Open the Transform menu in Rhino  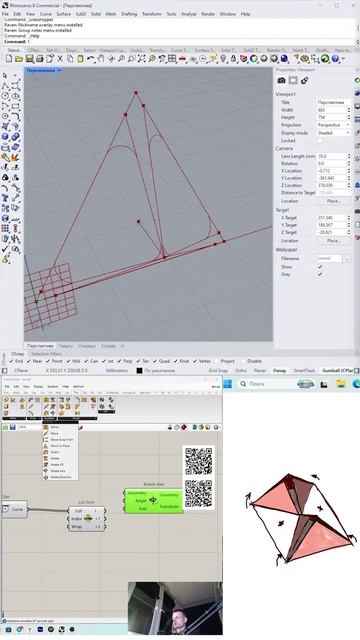point(151,14)
